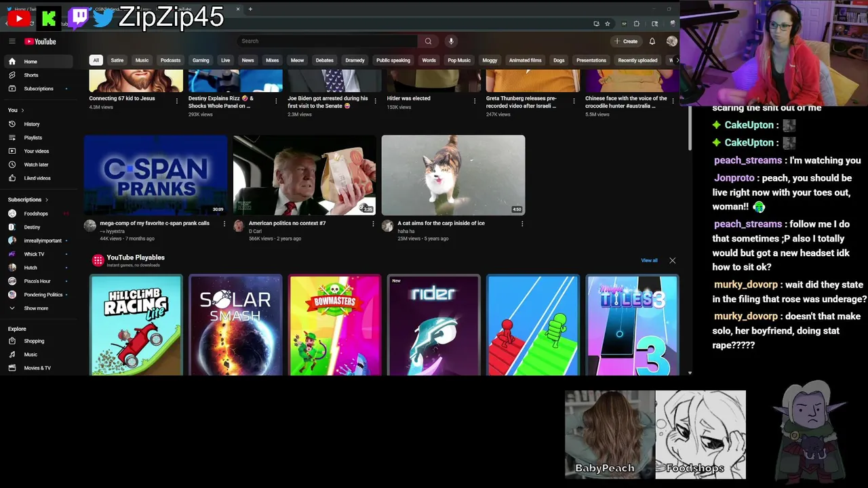The height and width of the screenshot is (488, 868).
Task: Open Movies & TV under Explore
Action: (39, 368)
